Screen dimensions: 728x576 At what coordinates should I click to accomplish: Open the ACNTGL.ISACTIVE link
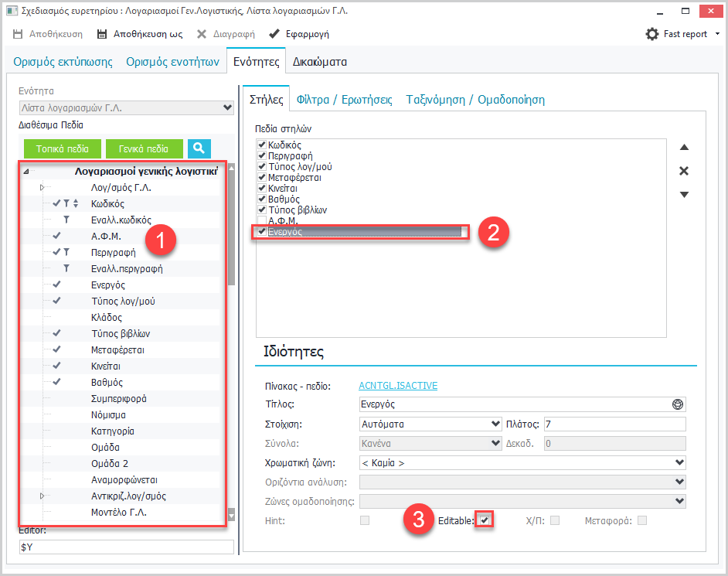click(398, 385)
